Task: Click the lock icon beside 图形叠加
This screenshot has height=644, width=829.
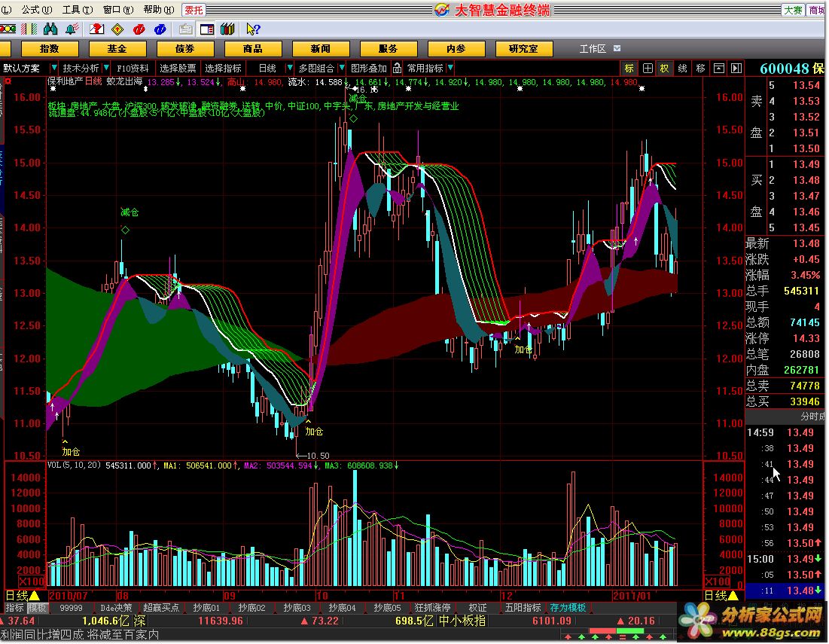Action: (397, 68)
